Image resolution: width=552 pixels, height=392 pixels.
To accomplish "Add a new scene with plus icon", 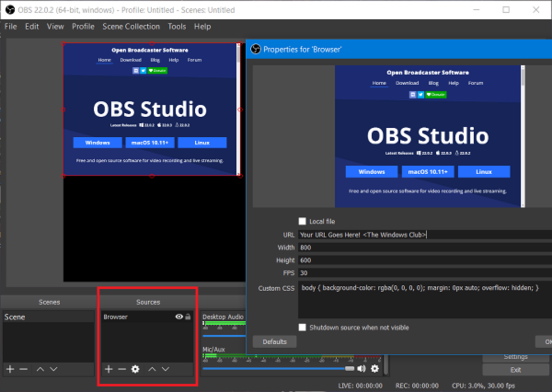I will tap(10, 369).
